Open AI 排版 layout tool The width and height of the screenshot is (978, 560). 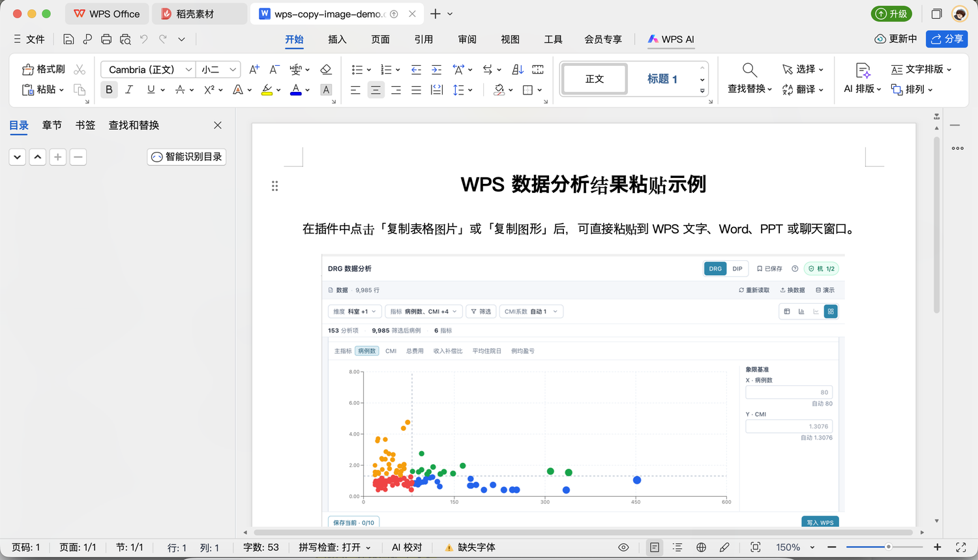(863, 78)
